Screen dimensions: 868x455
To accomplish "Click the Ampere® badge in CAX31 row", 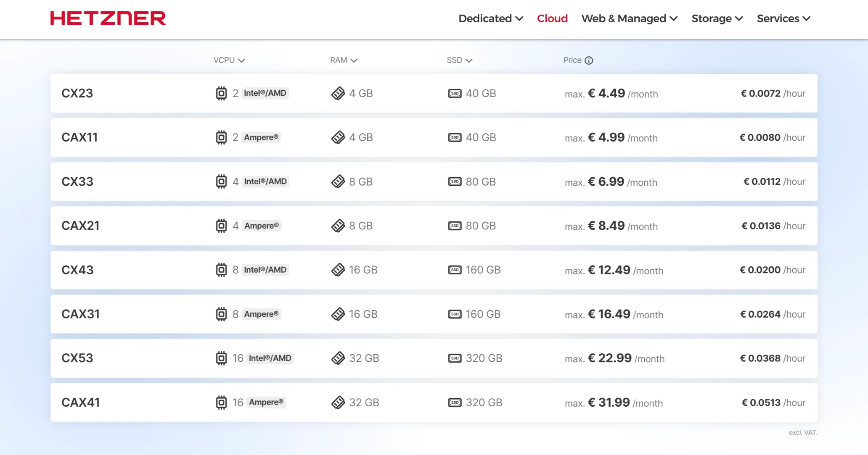I will tap(261, 314).
